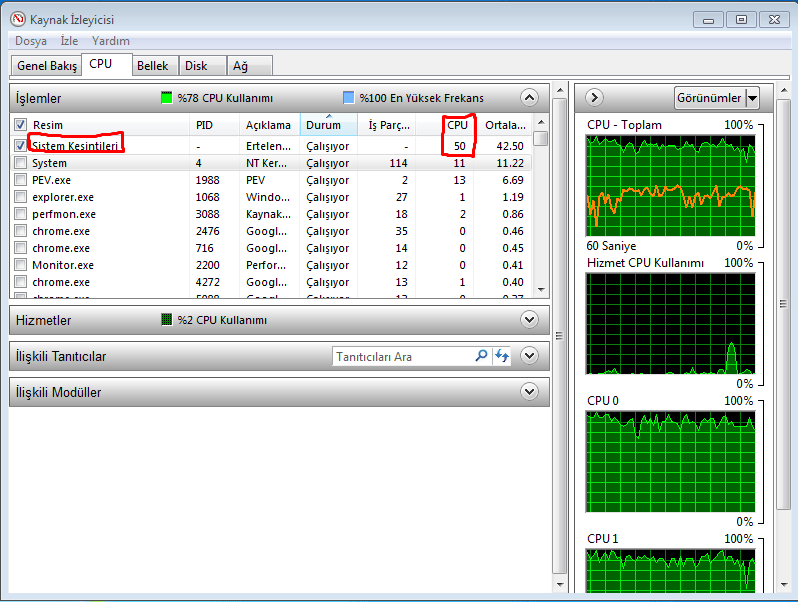
Task: Expand the Hizmetler section
Action: 529,320
